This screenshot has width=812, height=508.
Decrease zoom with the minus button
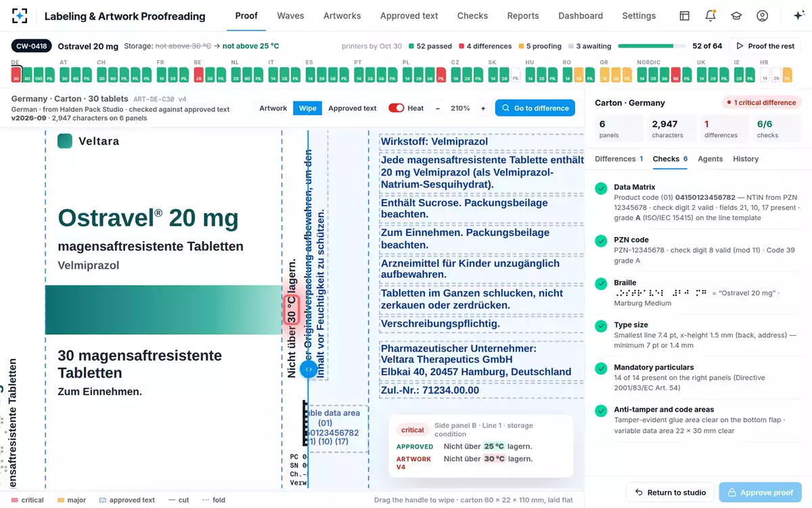point(437,108)
